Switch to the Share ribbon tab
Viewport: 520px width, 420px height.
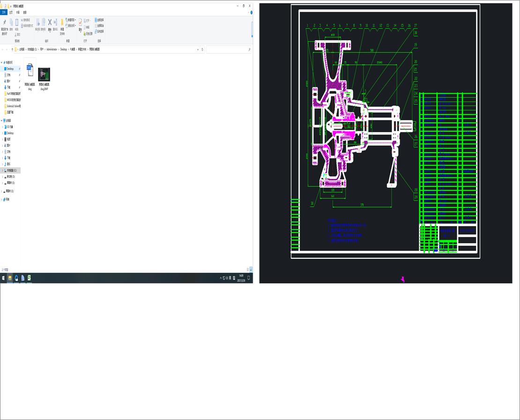pyautogui.click(x=18, y=12)
